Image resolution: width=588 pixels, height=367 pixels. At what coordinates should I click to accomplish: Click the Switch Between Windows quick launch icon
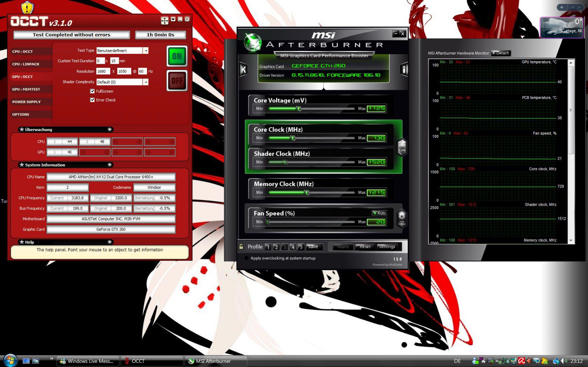[x=35, y=361]
